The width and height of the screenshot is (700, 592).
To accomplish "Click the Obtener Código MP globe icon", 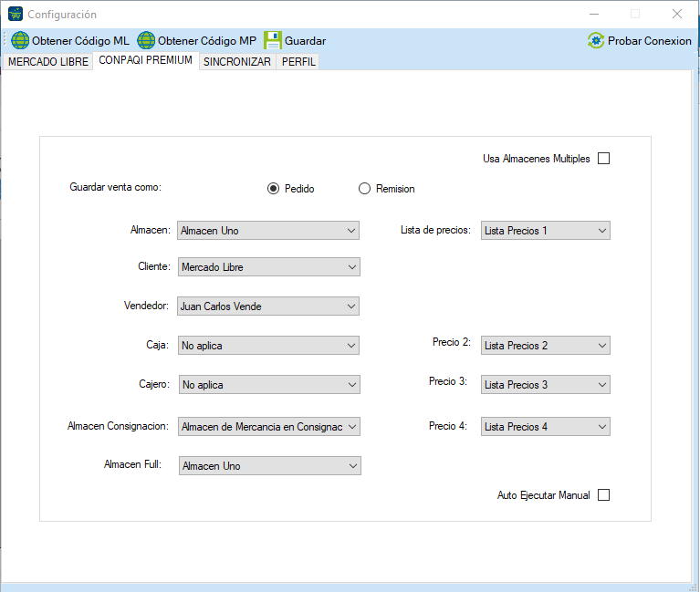I will [x=146, y=41].
